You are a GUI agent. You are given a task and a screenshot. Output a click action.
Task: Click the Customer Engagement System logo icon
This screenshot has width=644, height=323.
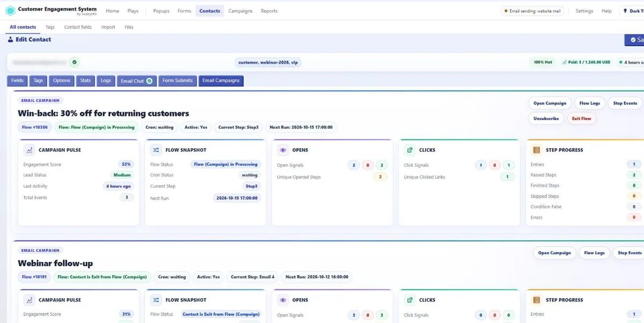click(10, 11)
